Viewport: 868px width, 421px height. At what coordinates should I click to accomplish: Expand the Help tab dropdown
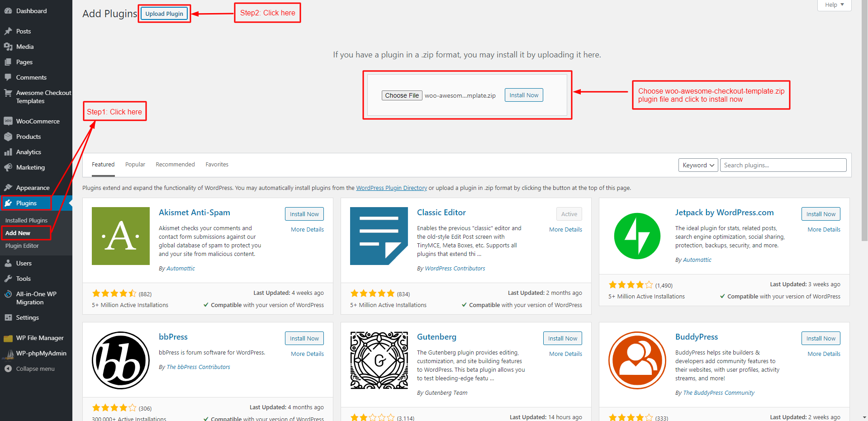[x=834, y=5]
